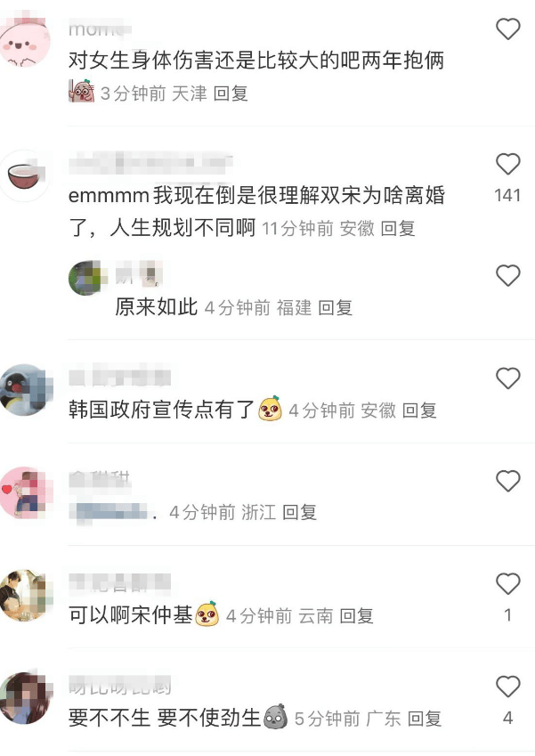The width and height of the screenshot is (535, 756).
Task: Like the '要不不生 要不使劲生' comment
Action: click(508, 686)
